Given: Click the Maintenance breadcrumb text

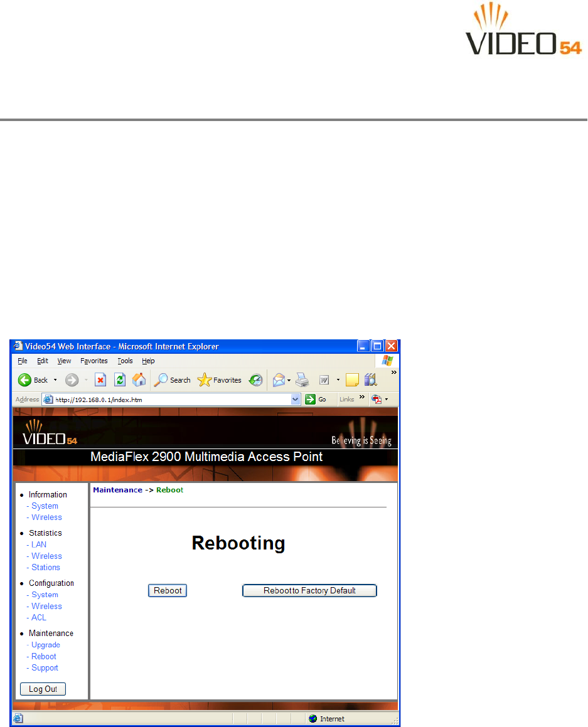Looking at the screenshot, I should coord(117,490).
